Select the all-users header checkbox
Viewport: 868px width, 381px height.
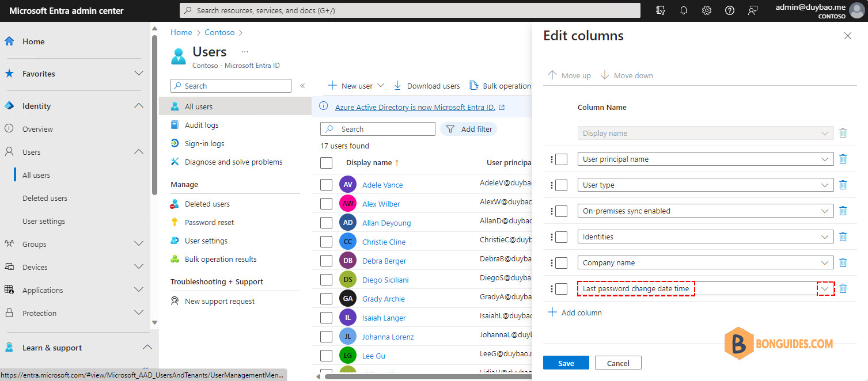tap(326, 163)
